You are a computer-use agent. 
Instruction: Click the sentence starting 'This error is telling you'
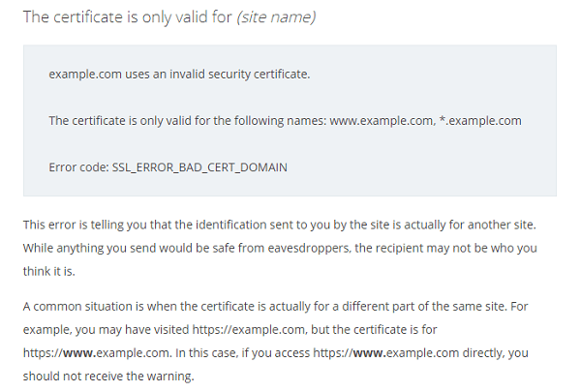pos(280,225)
